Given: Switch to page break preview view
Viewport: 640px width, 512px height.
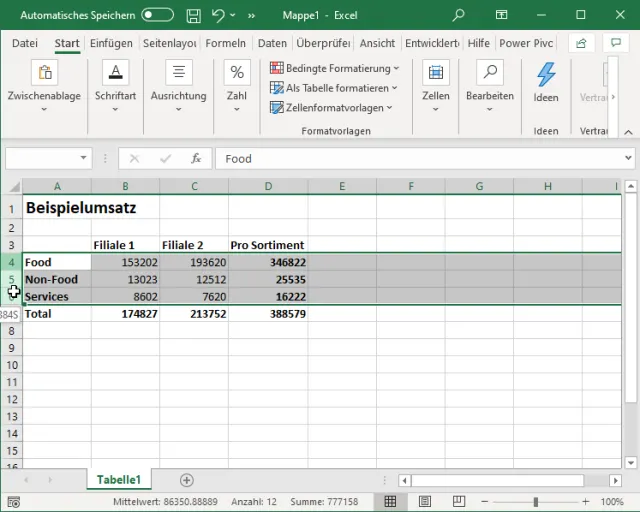Looking at the screenshot, I should click(457, 501).
